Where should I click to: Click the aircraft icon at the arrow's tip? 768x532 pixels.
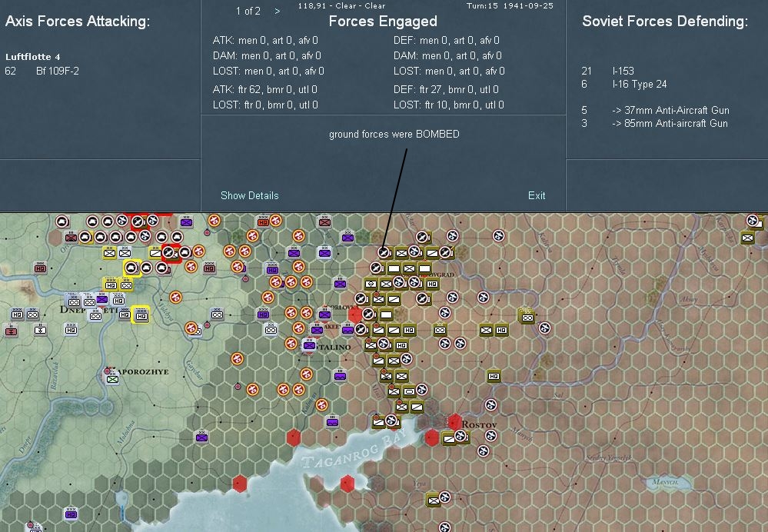point(384,252)
